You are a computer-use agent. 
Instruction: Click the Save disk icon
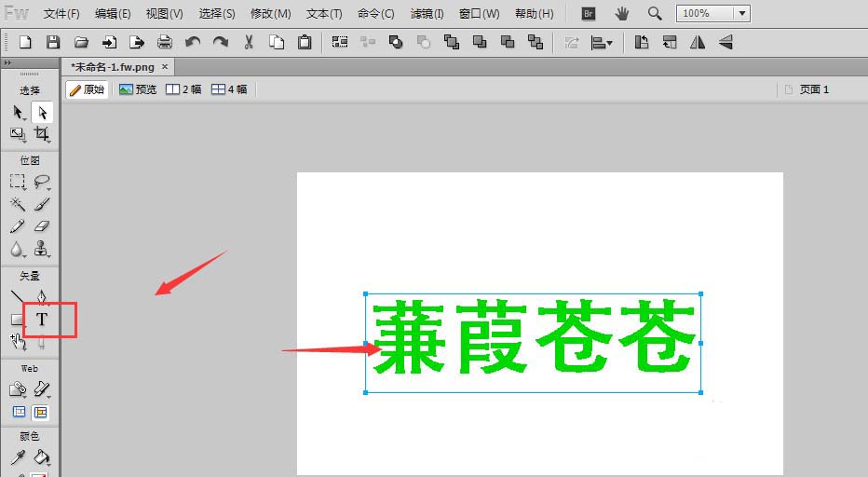pos(53,42)
